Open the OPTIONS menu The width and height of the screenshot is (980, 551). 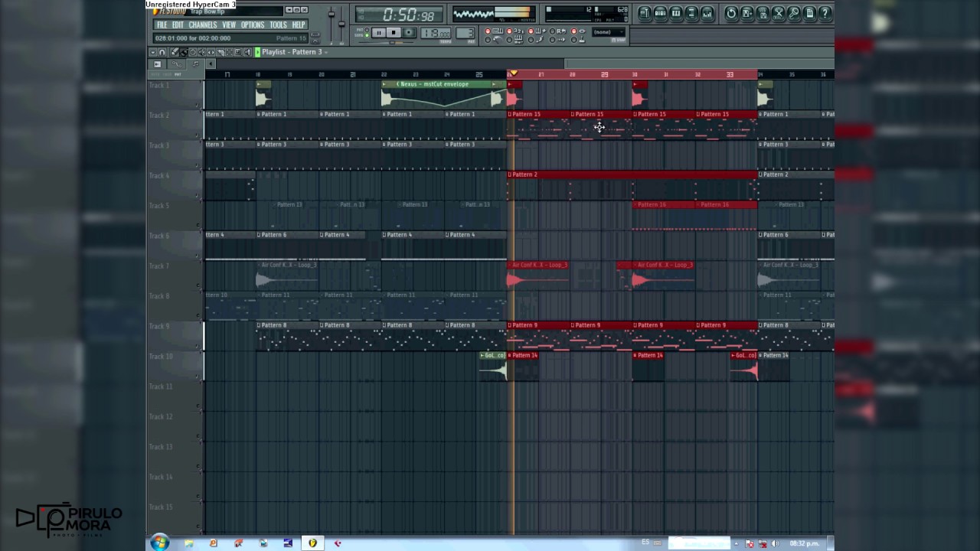(253, 25)
